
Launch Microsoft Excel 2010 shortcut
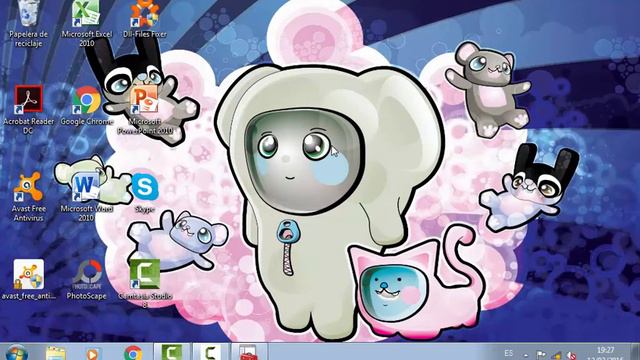point(86,22)
